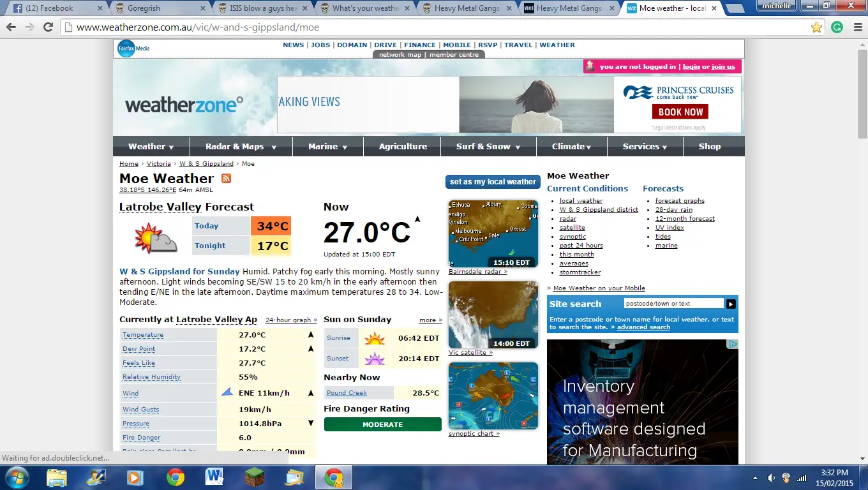Open Microsoft Word from the taskbar
This screenshot has width=868, height=490.
tap(214, 477)
